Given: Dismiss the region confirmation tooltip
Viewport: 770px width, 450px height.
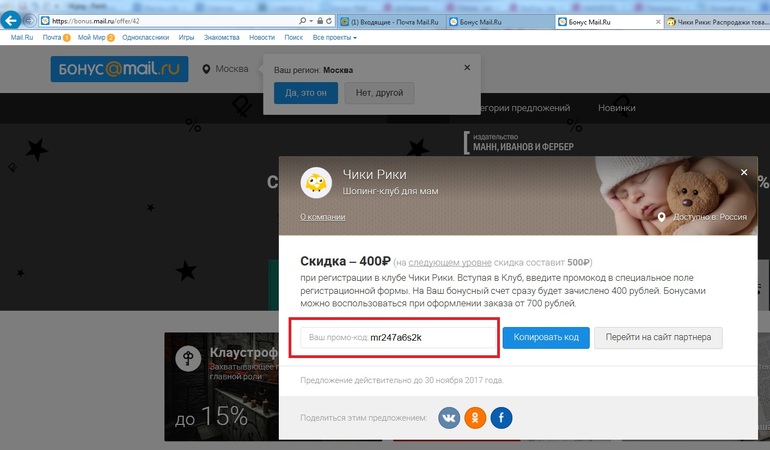Looking at the screenshot, I should (466, 67).
